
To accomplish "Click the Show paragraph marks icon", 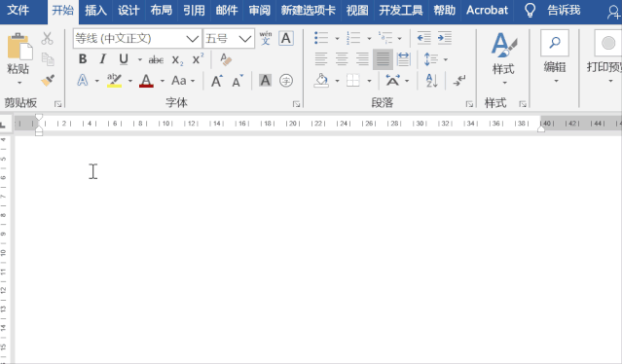I will 459,81.
